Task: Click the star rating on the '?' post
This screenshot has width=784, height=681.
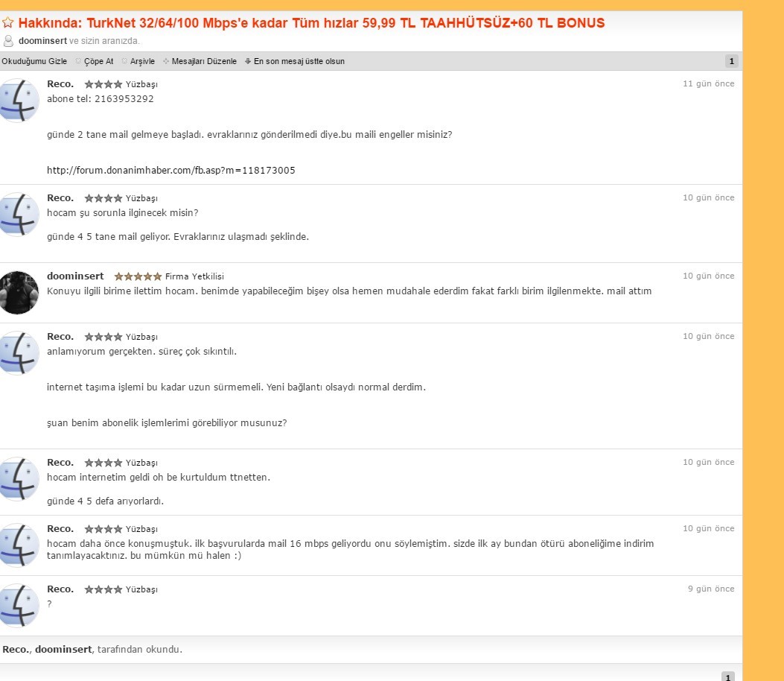Action: tap(103, 589)
